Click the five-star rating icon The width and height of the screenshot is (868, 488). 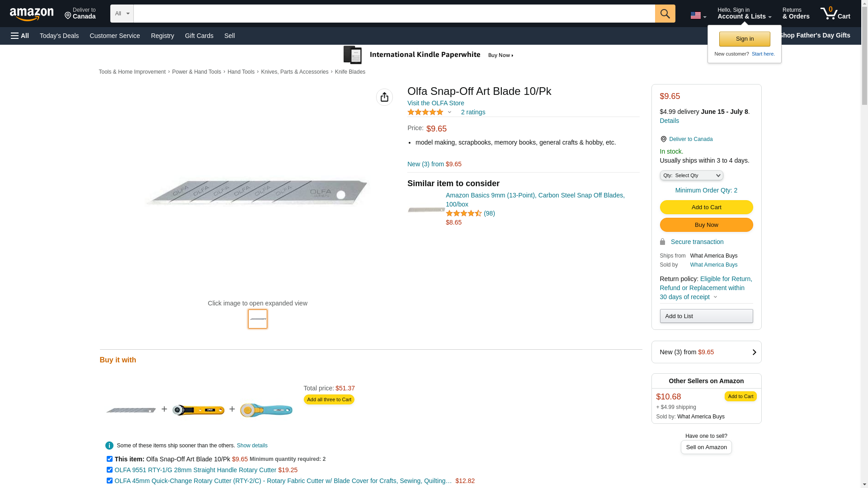(x=425, y=112)
